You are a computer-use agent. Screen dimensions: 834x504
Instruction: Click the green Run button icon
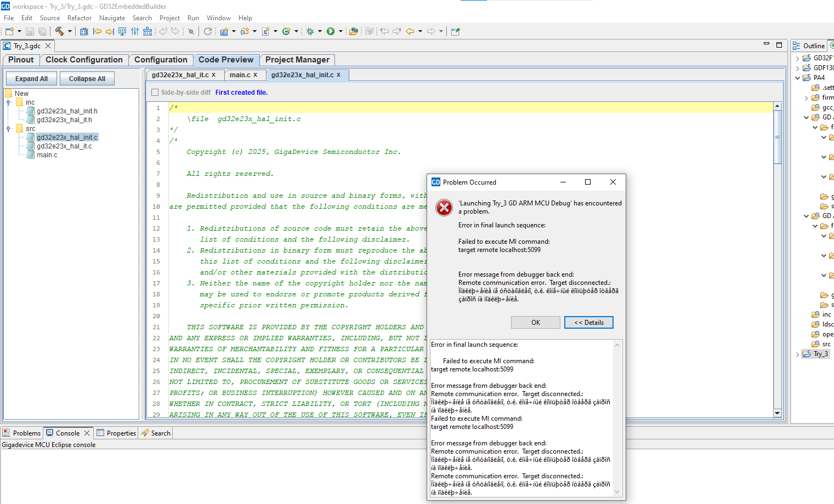(x=331, y=31)
